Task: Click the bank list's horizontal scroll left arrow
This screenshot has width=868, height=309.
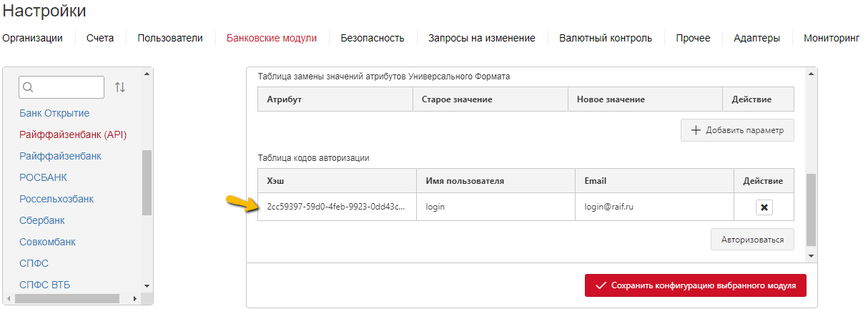Action: click(9, 299)
